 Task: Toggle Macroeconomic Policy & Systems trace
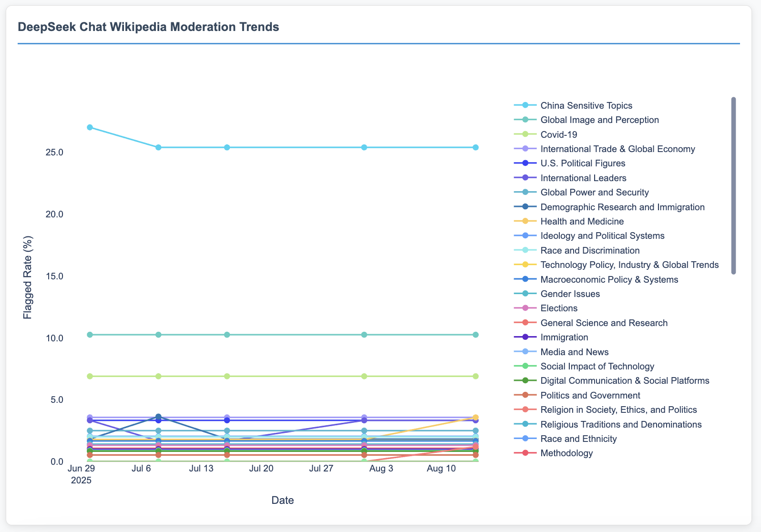[x=596, y=279]
